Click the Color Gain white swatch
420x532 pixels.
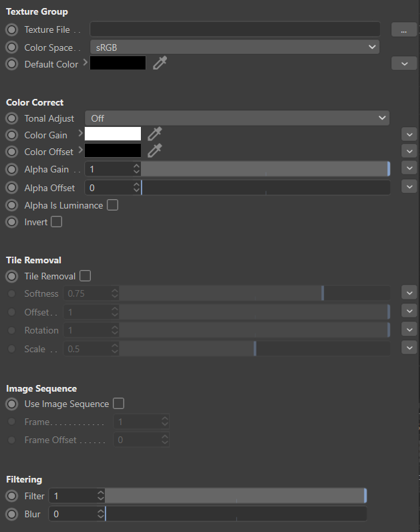click(113, 134)
